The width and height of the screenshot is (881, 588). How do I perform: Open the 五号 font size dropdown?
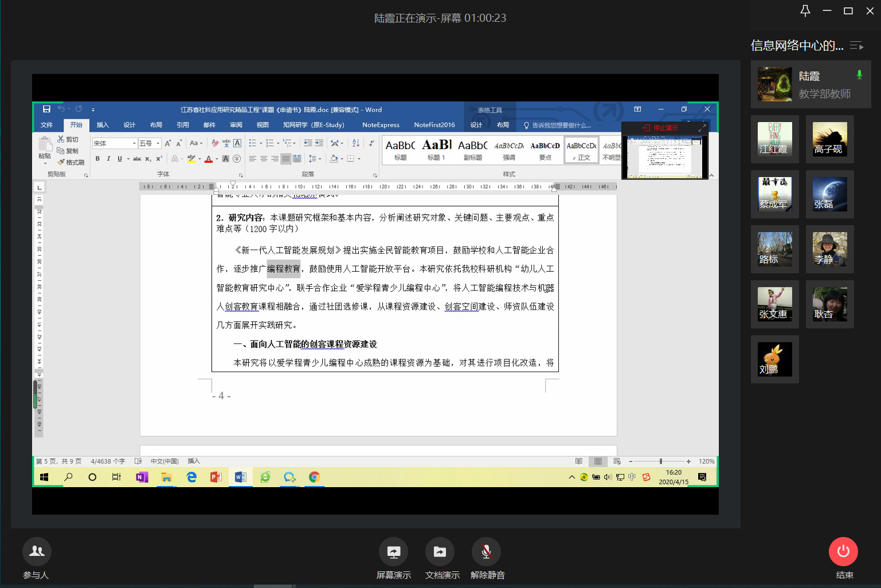158,143
